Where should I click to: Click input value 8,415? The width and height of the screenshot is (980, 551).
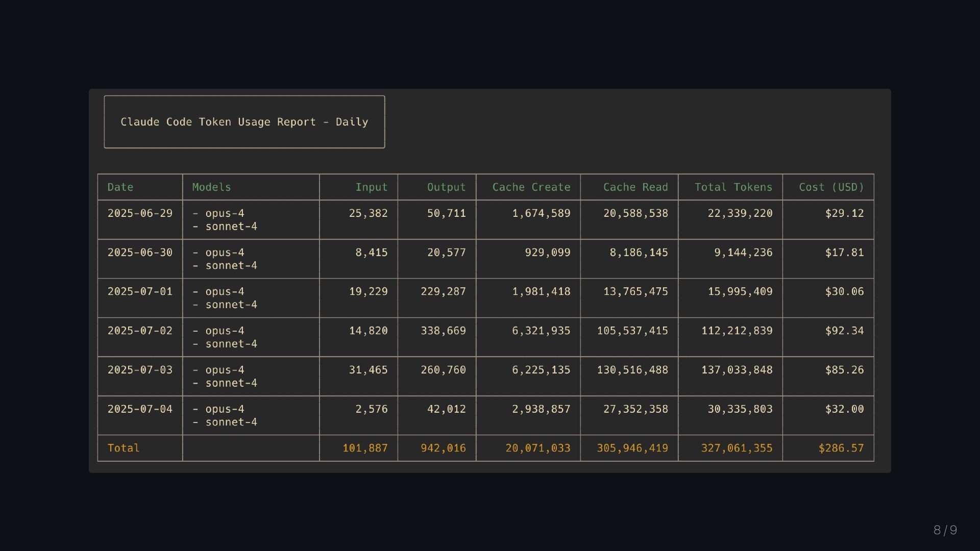372,253
